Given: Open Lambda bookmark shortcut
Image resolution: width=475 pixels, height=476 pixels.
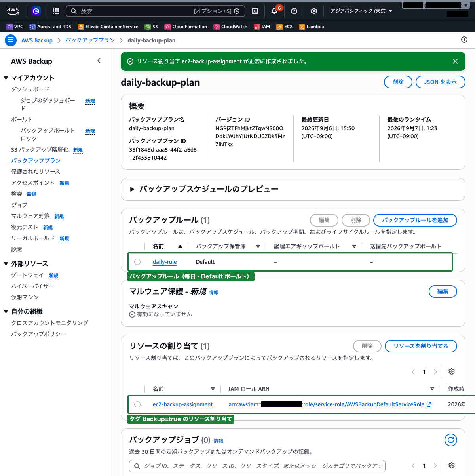Looking at the screenshot, I should coord(312,27).
